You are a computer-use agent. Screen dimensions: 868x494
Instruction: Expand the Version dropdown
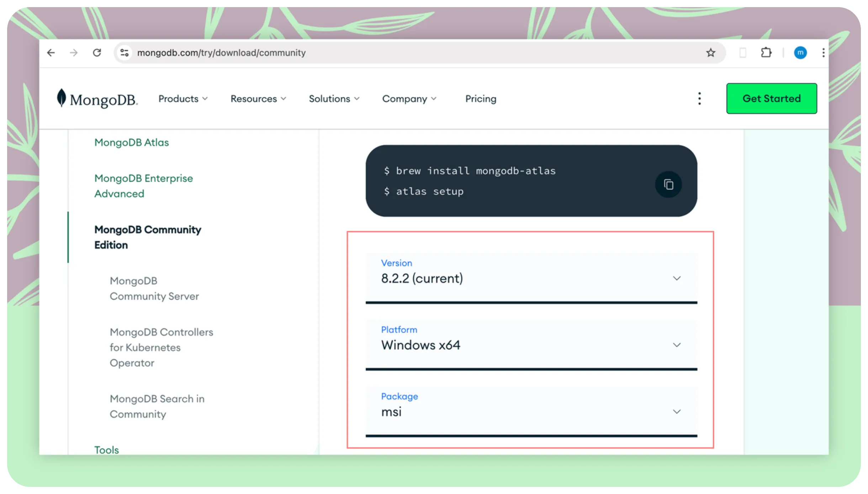[531, 278]
